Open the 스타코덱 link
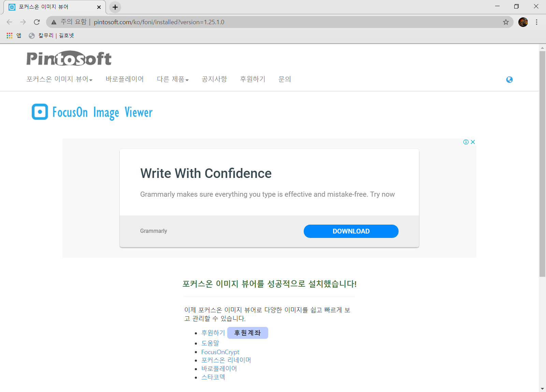Screen dimensions: 546x392 point(213,377)
